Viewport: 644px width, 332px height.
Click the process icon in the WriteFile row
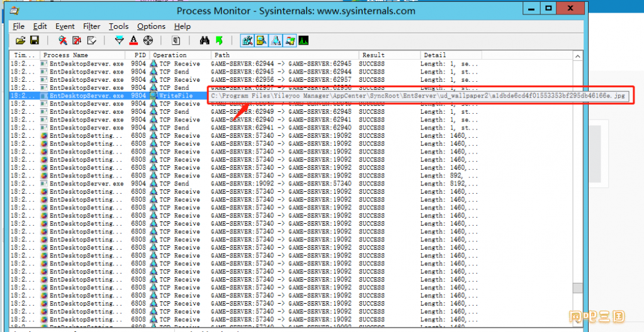(x=44, y=96)
